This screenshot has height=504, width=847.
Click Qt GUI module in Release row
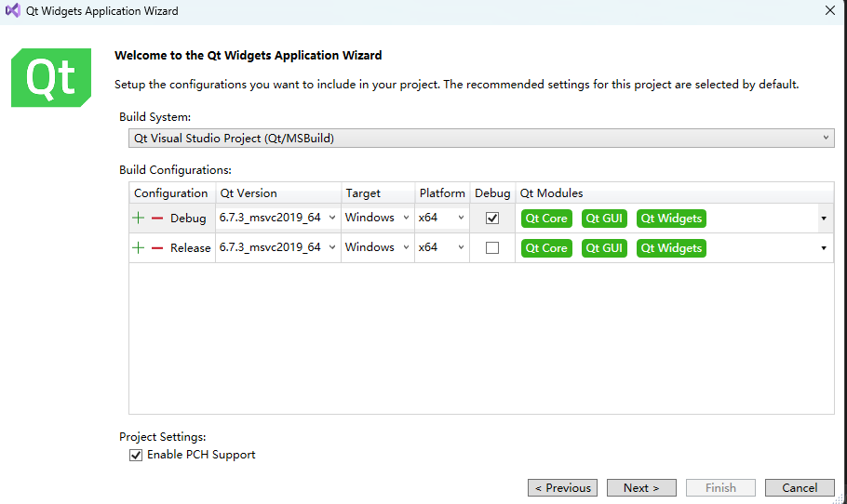point(604,248)
